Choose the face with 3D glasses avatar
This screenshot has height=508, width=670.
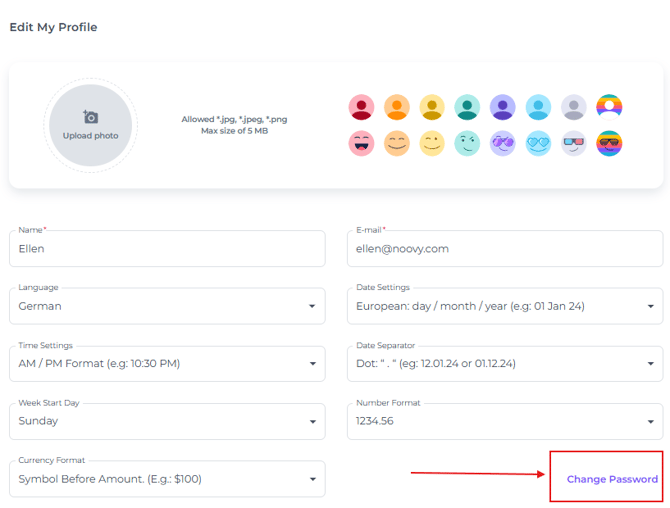[x=573, y=143]
